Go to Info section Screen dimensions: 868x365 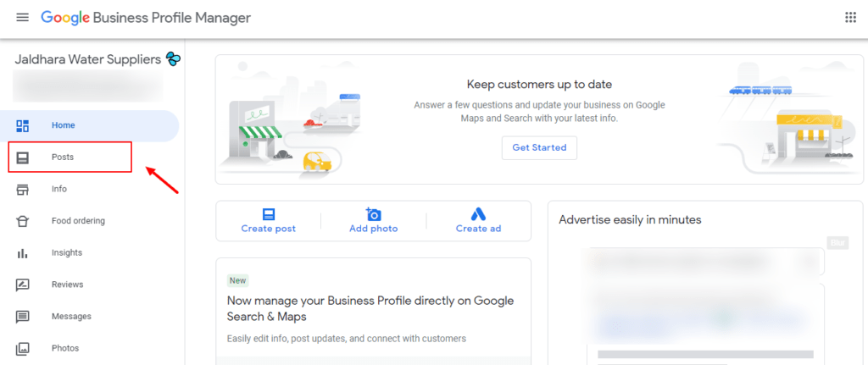[59, 189]
